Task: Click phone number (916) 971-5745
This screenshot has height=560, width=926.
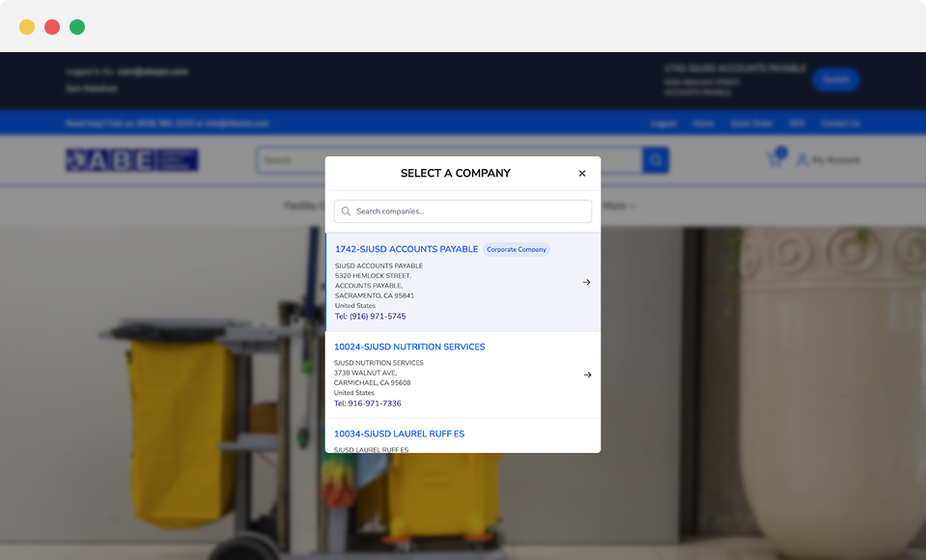Action: pyautogui.click(x=370, y=317)
